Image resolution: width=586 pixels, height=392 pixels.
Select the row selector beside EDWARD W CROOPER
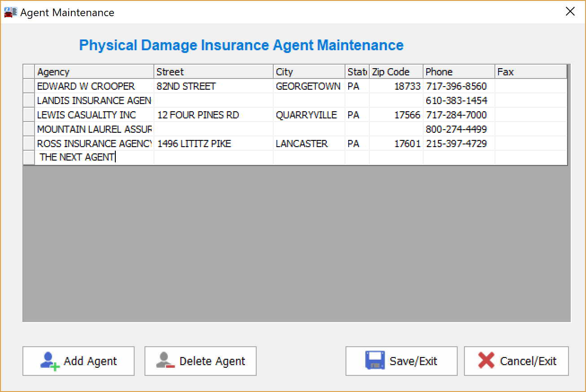click(x=28, y=86)
